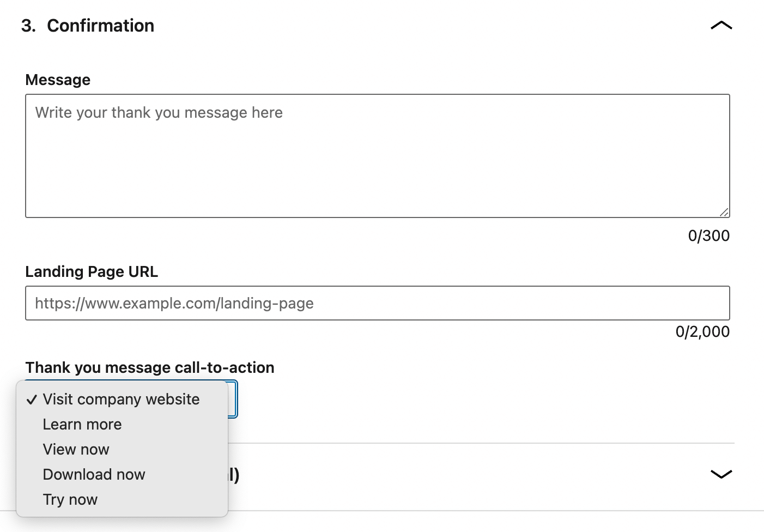The image size is (764, 532).
Task: Click the Landing Page URL field
Action: (x=377, y=303)
